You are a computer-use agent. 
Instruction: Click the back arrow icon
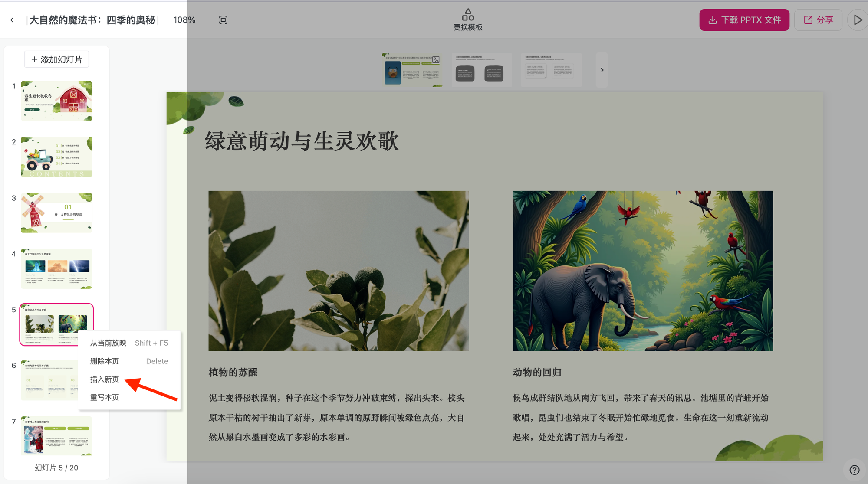coord(12,20)
